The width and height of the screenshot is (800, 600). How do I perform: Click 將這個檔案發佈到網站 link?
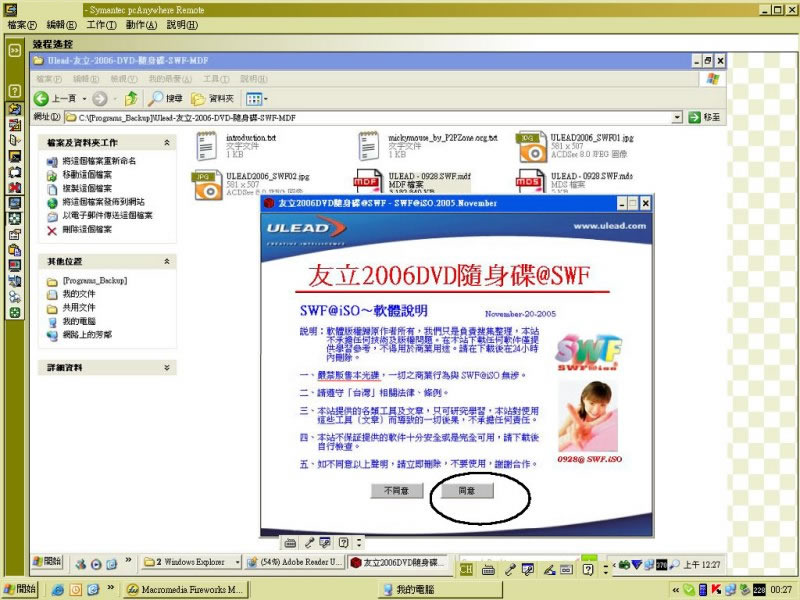pyautogui.click(x=103, y=202)
